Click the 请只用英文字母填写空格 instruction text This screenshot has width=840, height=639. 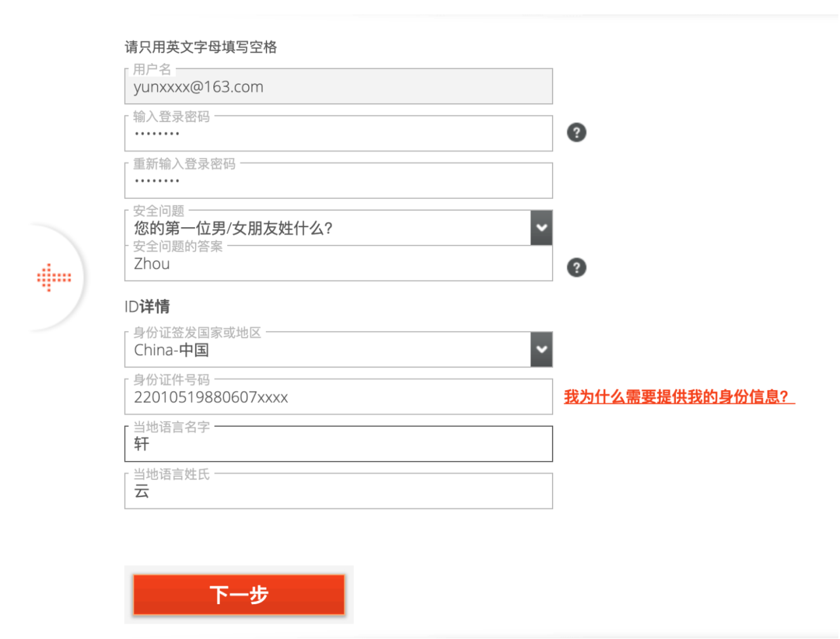[x=201, y=47]
